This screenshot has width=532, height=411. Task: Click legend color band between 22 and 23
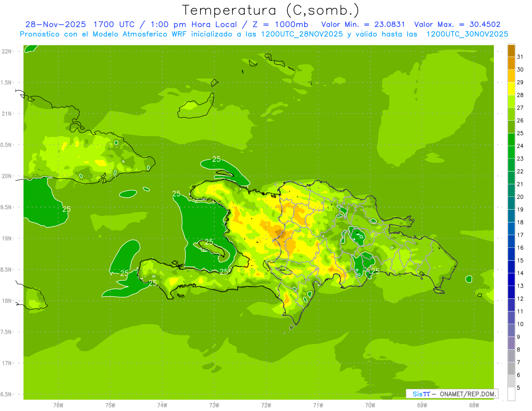511,165
